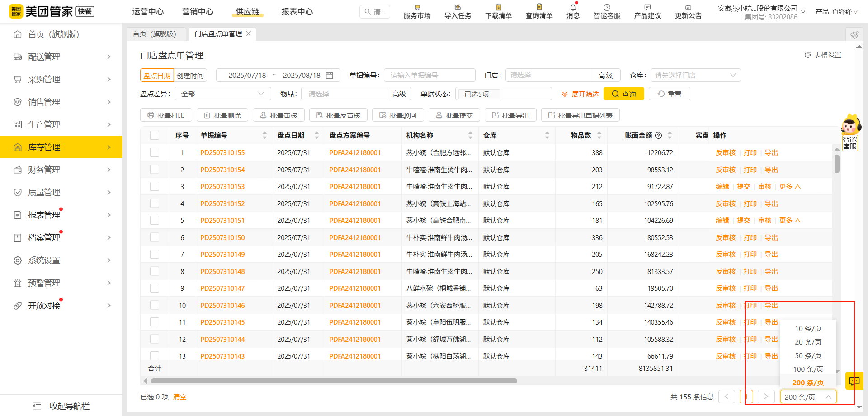The width and height of the screenshot is (868, 416).
Task: Open the 报表中心 top menu
Action: 297,12
